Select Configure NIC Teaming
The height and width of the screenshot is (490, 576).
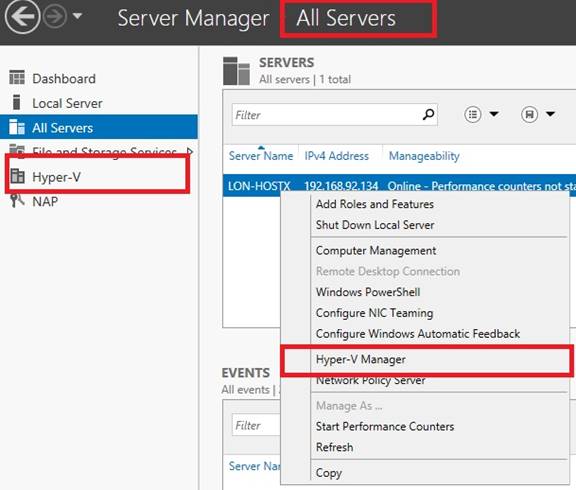[x=374, y=313]
